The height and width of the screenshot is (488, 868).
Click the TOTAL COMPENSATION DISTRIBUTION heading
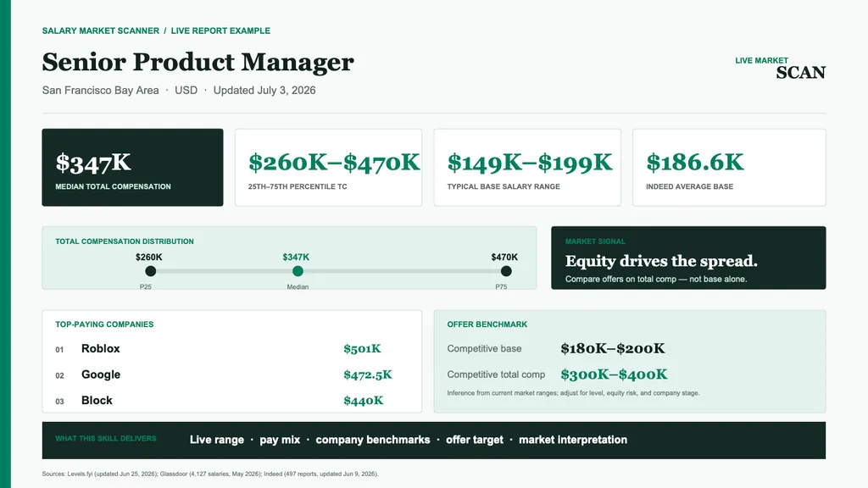[125, 241]
